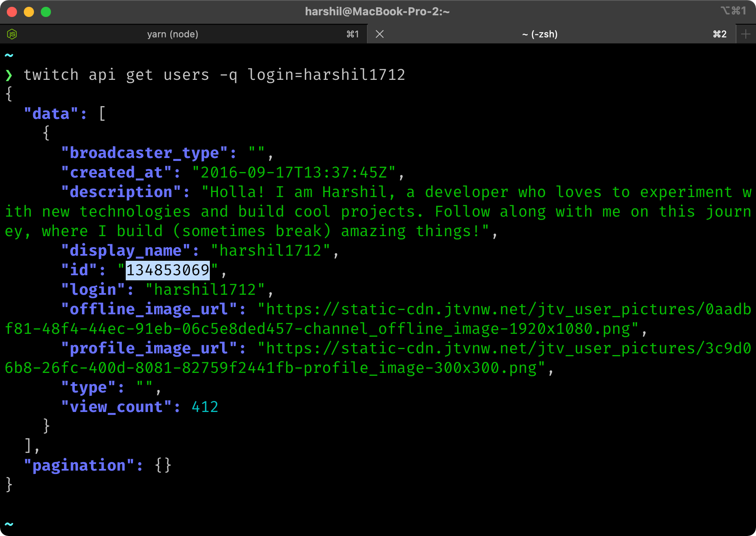Click the ⌘1 shortcut label on yarn tab

point(353,34)
